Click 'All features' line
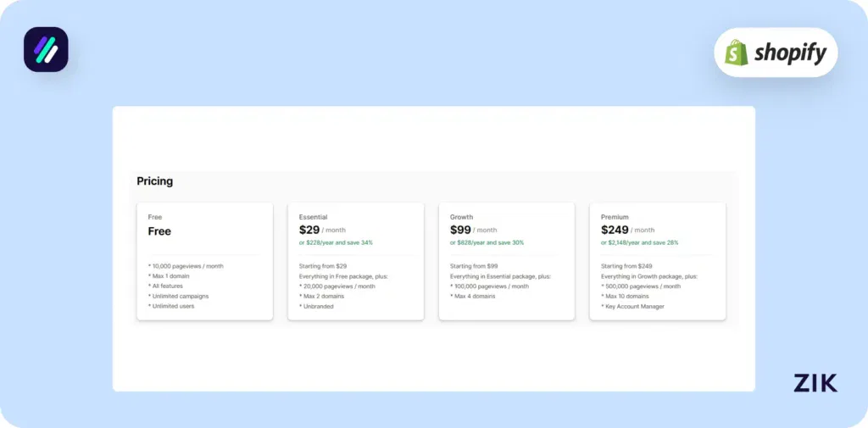The height and width of the screenshot is (428, 868). [x=166, y=286]
